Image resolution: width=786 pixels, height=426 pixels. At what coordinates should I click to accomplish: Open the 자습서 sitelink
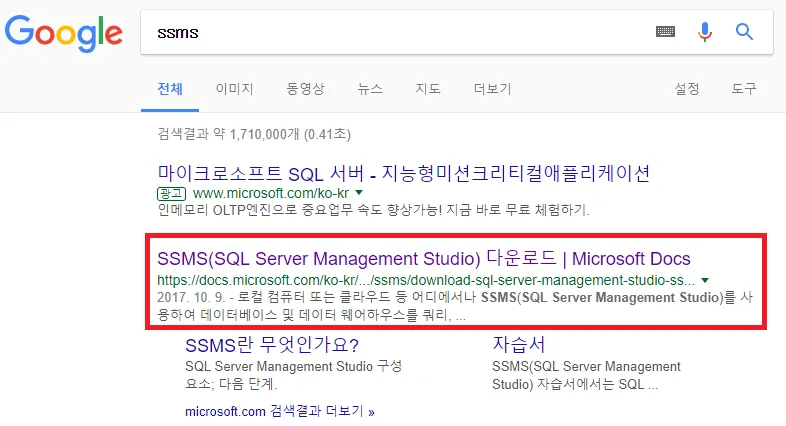518,345
